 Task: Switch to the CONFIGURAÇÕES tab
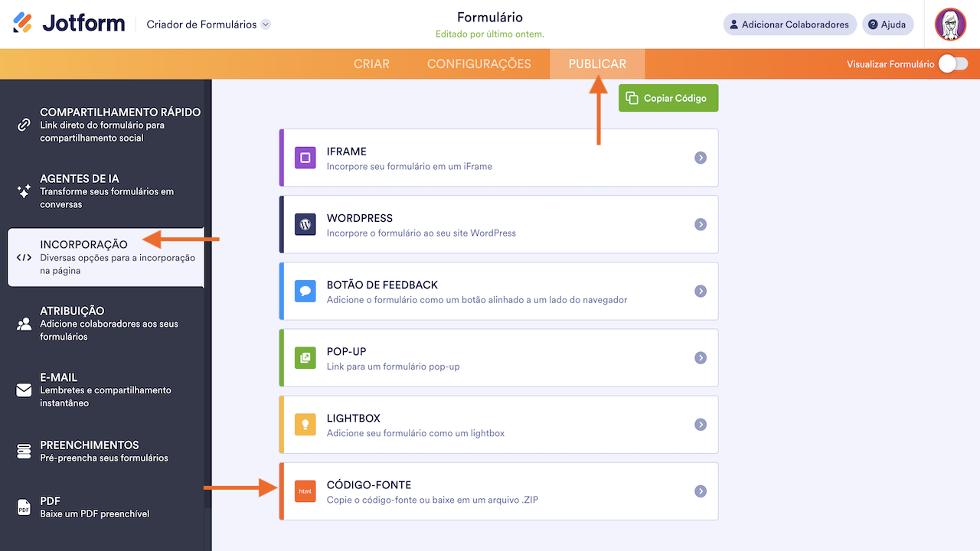click(x=479, y=64)
